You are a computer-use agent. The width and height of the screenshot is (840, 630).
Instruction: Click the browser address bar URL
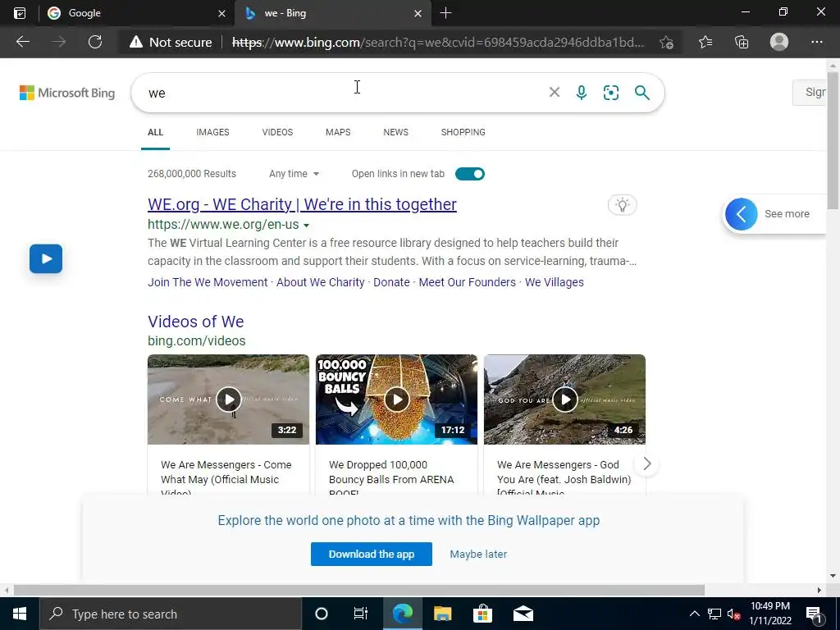[438, 43]
